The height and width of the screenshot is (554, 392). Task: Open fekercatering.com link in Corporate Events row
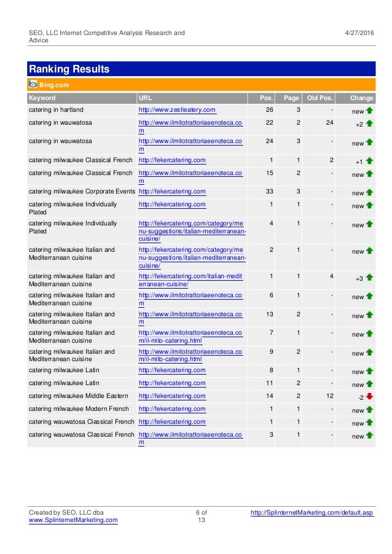[172, 192]
